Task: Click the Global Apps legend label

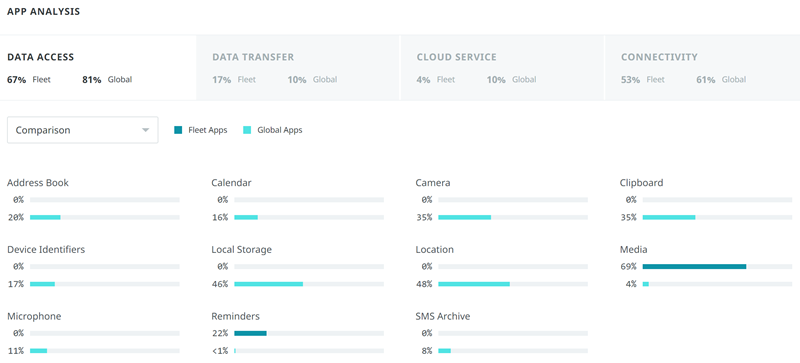Action: (x=280, y=130)
